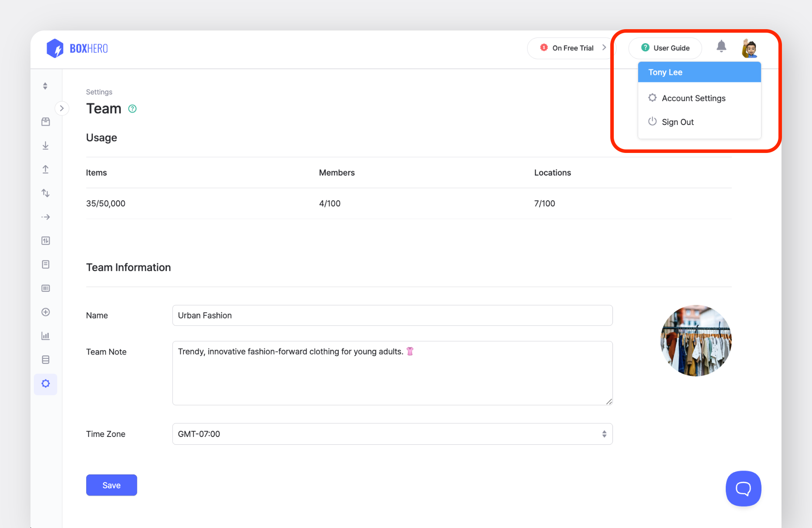Click the Stock Out upload arrow icon
Image resolution: width=812 pixels, height=528 pixels.
pyautogui.click(x=45, y=169)
